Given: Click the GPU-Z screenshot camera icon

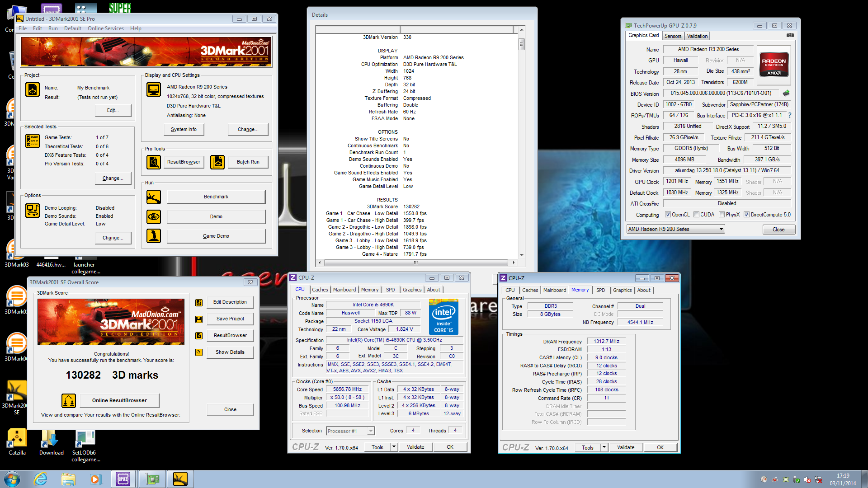Looking at the screenshot, I should (x=790, y=35).
